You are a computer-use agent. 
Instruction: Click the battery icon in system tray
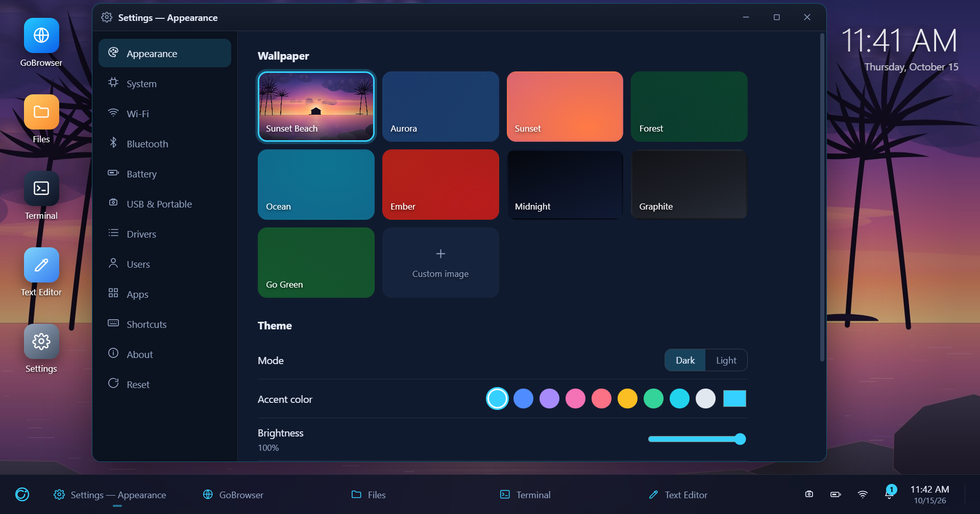pyautogui.click(x=836, y=494)
